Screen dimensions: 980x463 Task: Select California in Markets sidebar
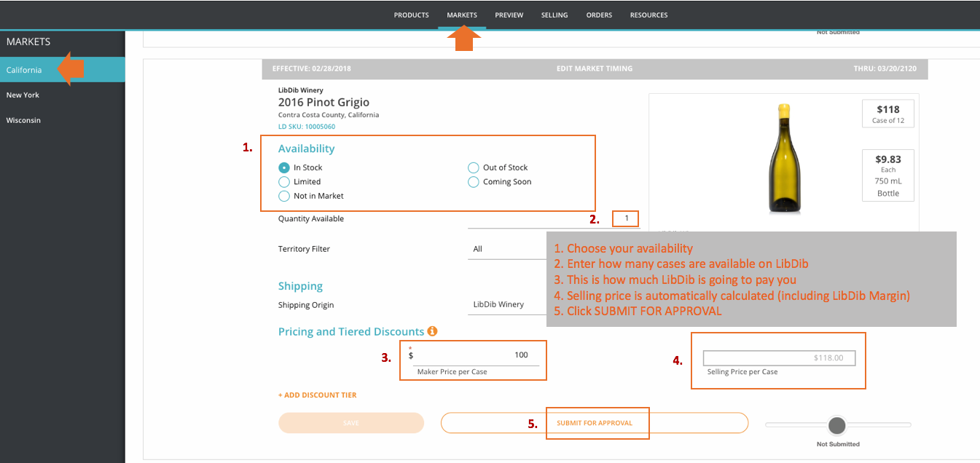tap(63, 70)
